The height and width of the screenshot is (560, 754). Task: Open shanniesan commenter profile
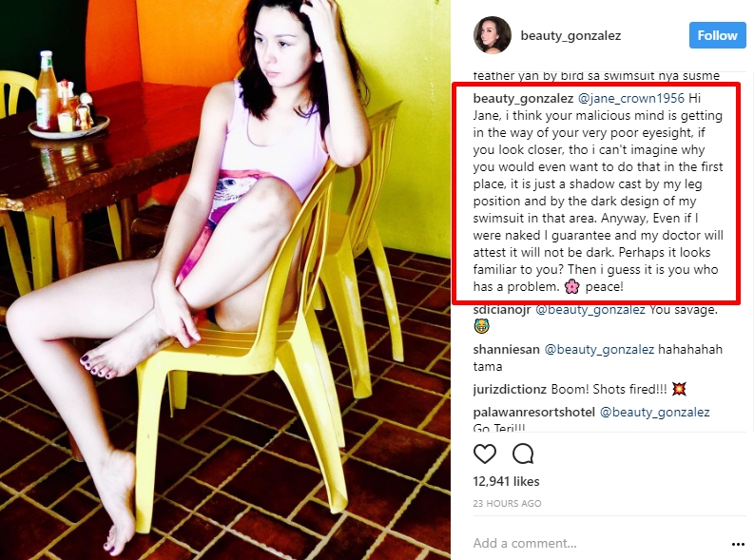(x=507, y=350)
